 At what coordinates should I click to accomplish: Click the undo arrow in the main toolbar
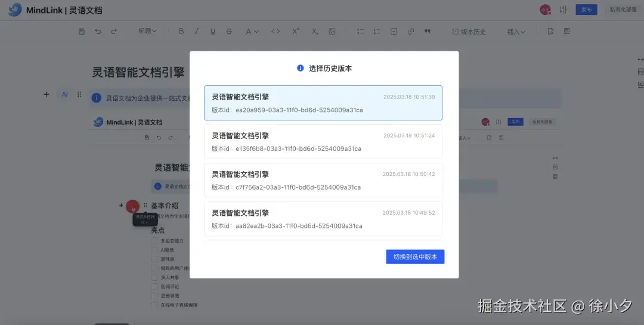[98, 31]
